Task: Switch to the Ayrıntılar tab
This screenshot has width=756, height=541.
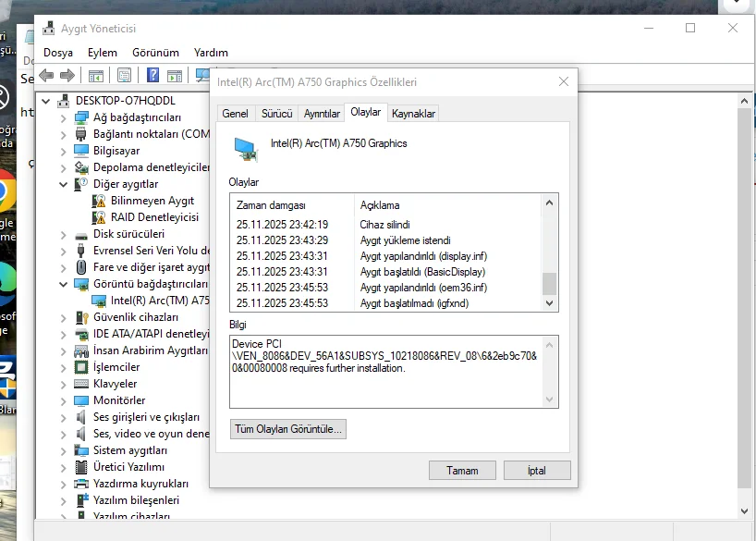Action: [x=322, y=114]
